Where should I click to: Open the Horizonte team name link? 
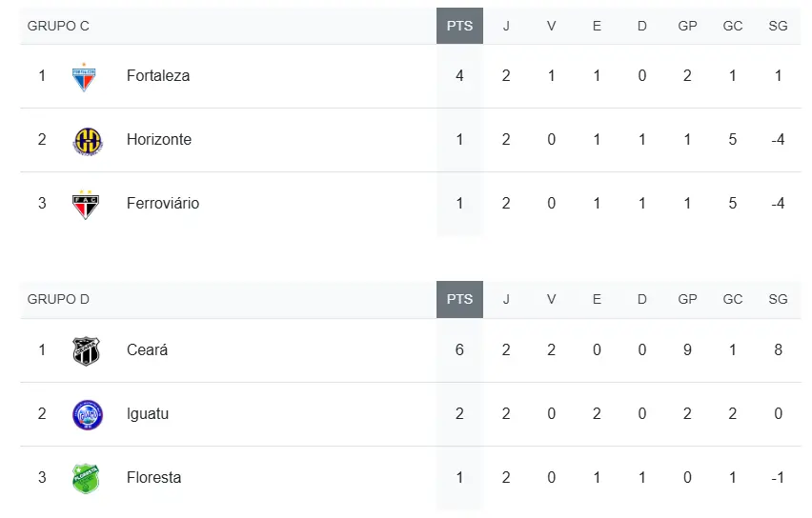(159, 140)
